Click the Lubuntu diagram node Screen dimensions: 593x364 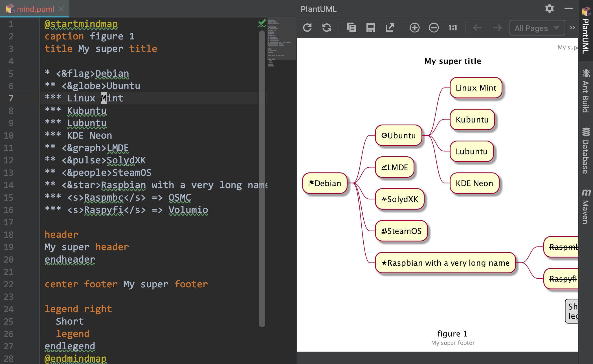pos(472,151)
